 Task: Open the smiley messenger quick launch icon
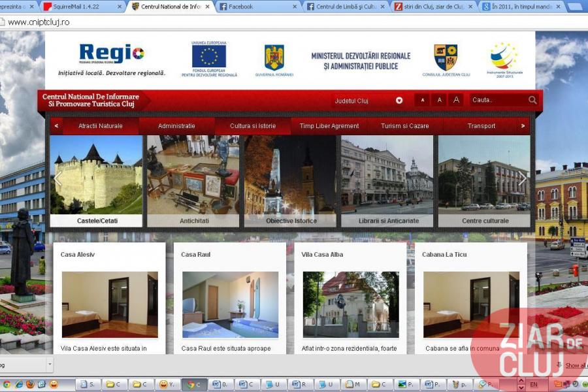(54, 384)
